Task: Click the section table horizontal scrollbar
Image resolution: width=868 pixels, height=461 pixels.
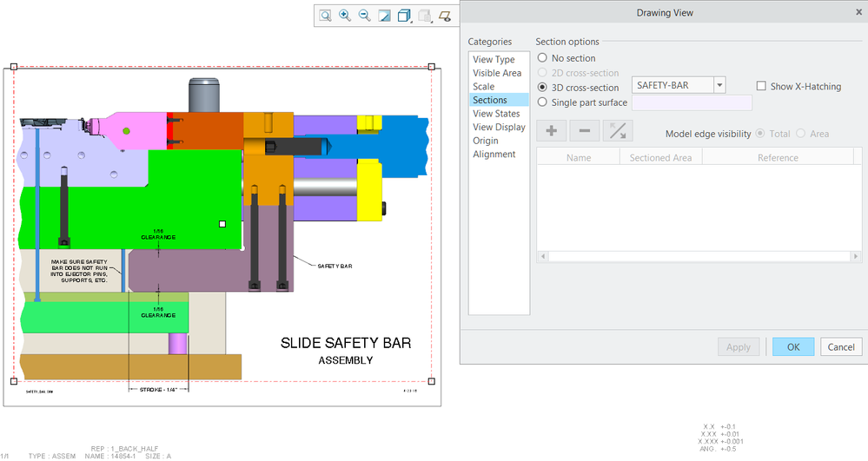Action: click(x=693, y=256)
